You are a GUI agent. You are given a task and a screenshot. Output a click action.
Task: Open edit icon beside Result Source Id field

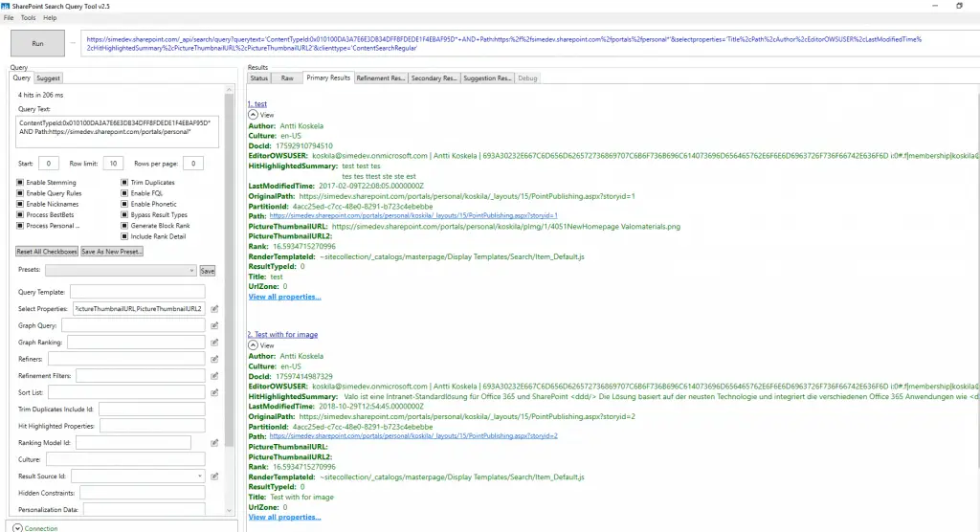(214, 477)
